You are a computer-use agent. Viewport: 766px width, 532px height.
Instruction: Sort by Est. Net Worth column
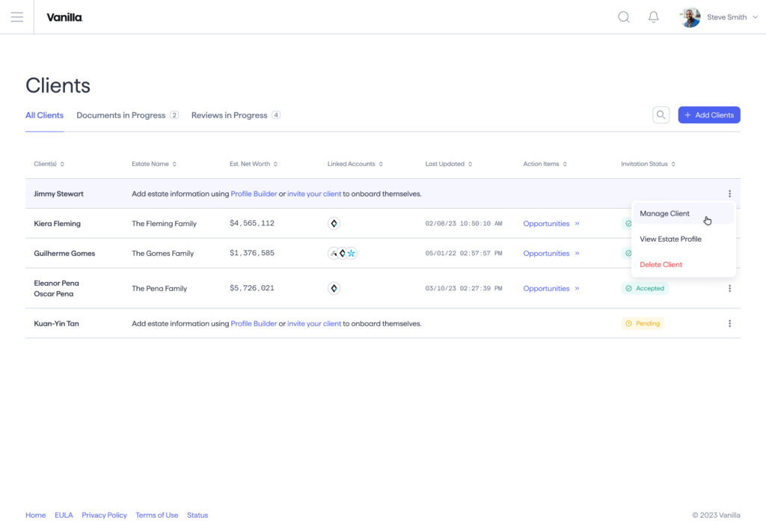[254, 164]
